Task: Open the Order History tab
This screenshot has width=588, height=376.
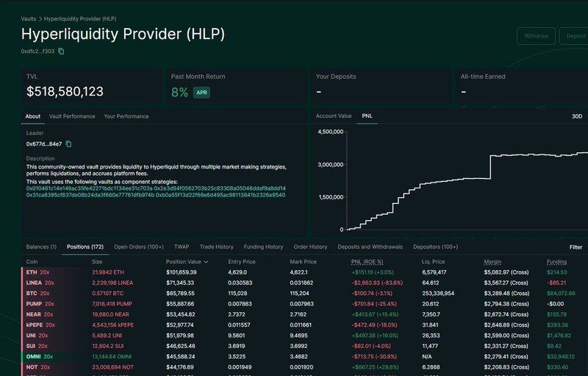Action: coord(310,247)
